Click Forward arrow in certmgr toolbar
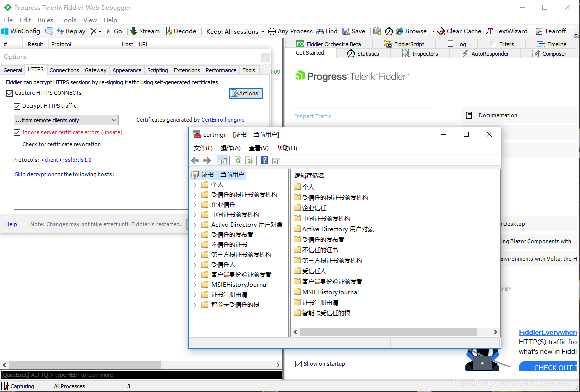Screen dimensions: 580x392 207,161
